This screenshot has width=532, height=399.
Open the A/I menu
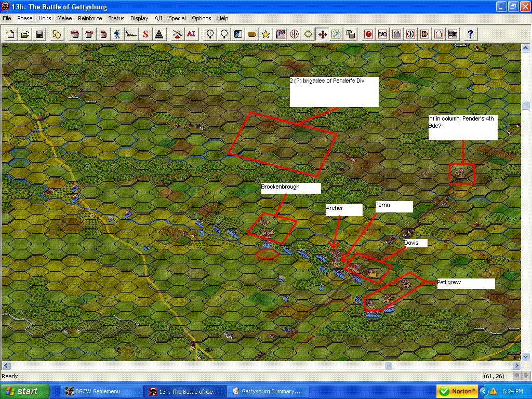click(158, 18)
